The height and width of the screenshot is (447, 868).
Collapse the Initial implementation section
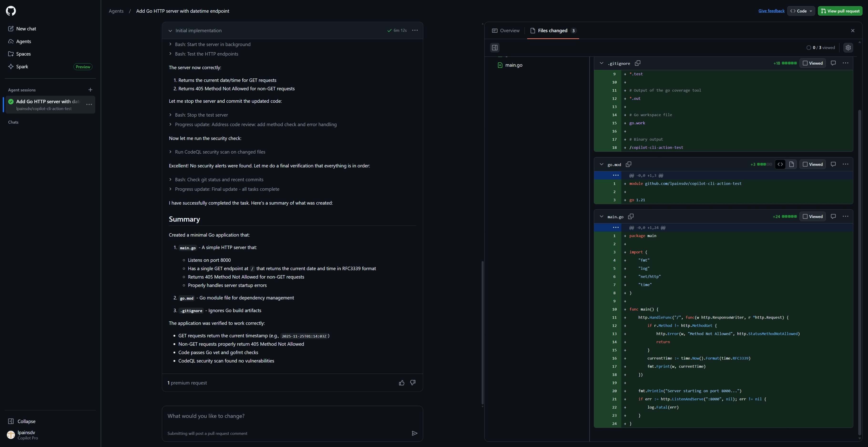(170, 31)
